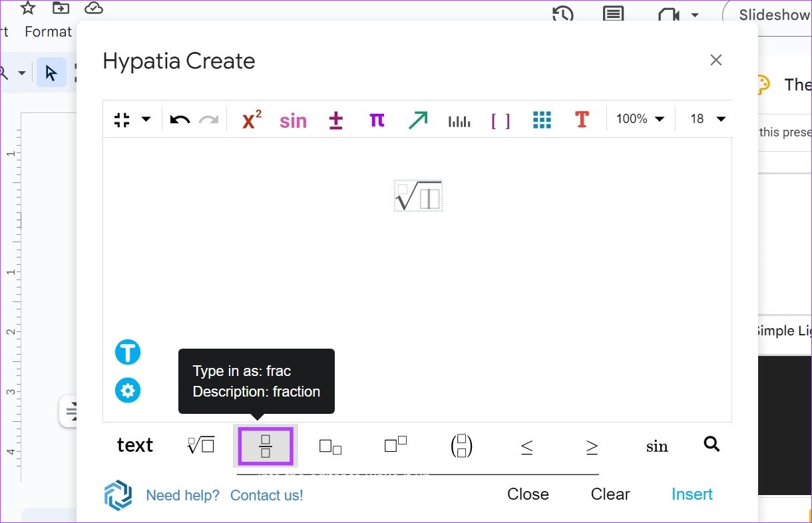
Task: Expand the camera icon dropdown arrow
Action: pos(695,15)
